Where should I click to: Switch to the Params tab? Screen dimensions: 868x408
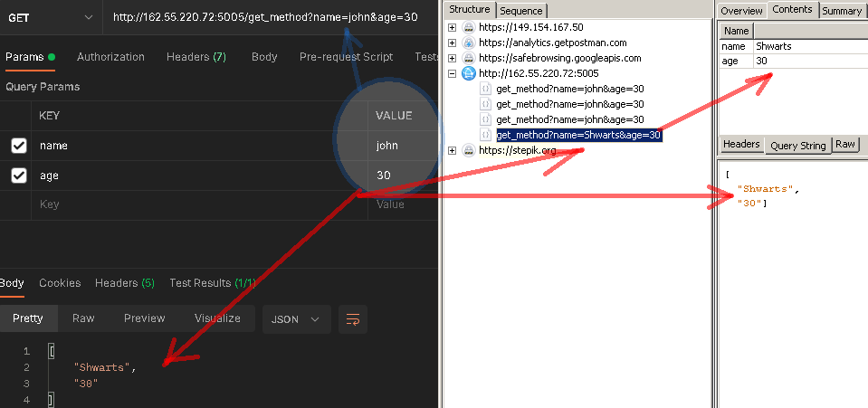click(x=30, y=57)
